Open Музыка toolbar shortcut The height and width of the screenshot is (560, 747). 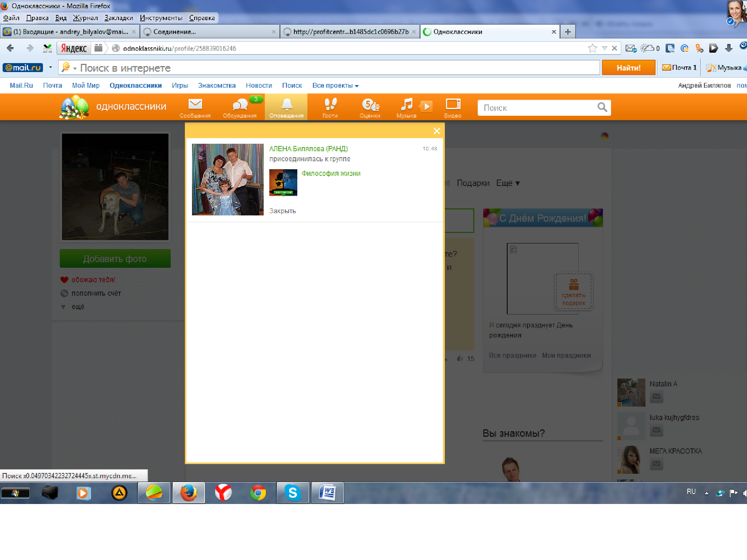pyautogui.click(x=725, y=68)
